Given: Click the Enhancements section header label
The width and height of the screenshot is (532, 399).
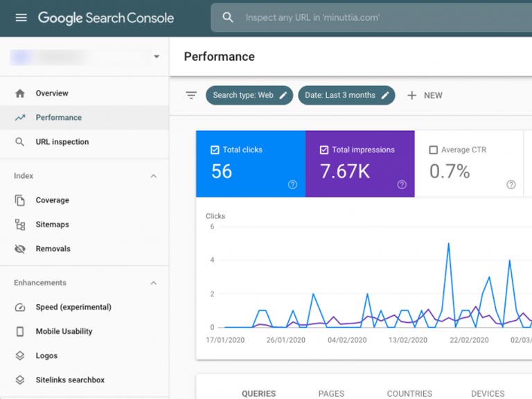Looking at the screenshot, I should [40, 283].
